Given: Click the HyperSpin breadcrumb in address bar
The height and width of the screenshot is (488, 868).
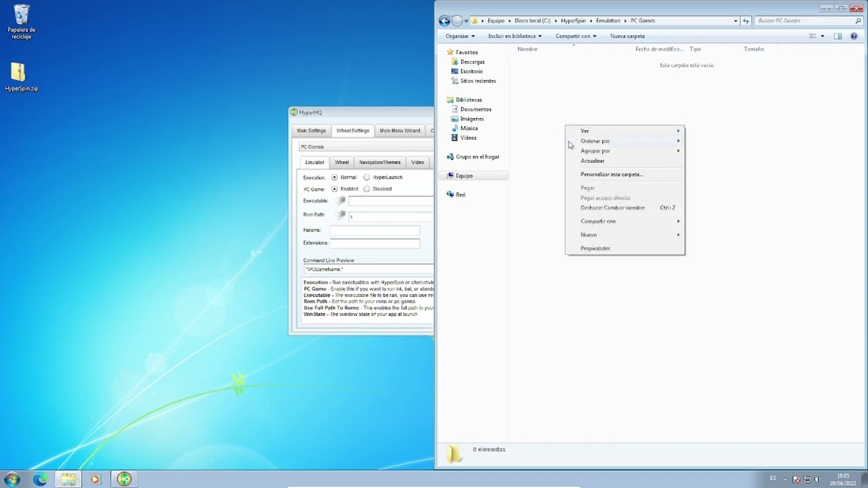Looking at the screenshot, I should (573, 21).
